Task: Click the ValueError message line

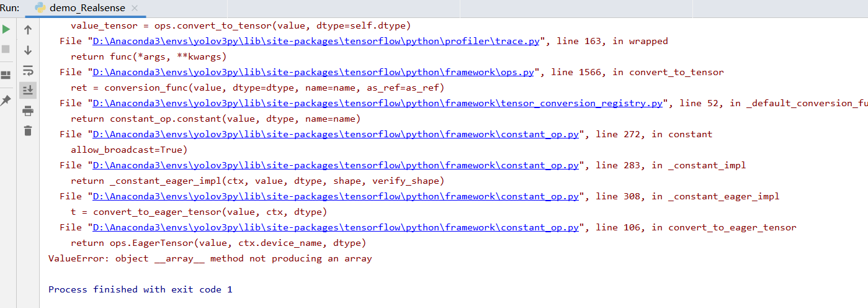Action: pyautogui.click(x=210, y=258)
